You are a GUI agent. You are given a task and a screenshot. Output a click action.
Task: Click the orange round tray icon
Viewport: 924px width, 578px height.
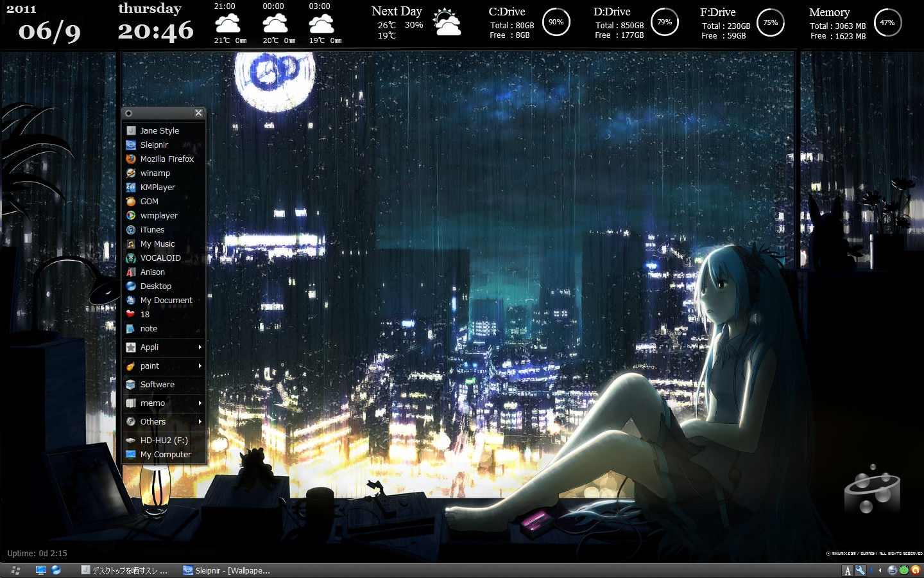(x=916, y=570)
